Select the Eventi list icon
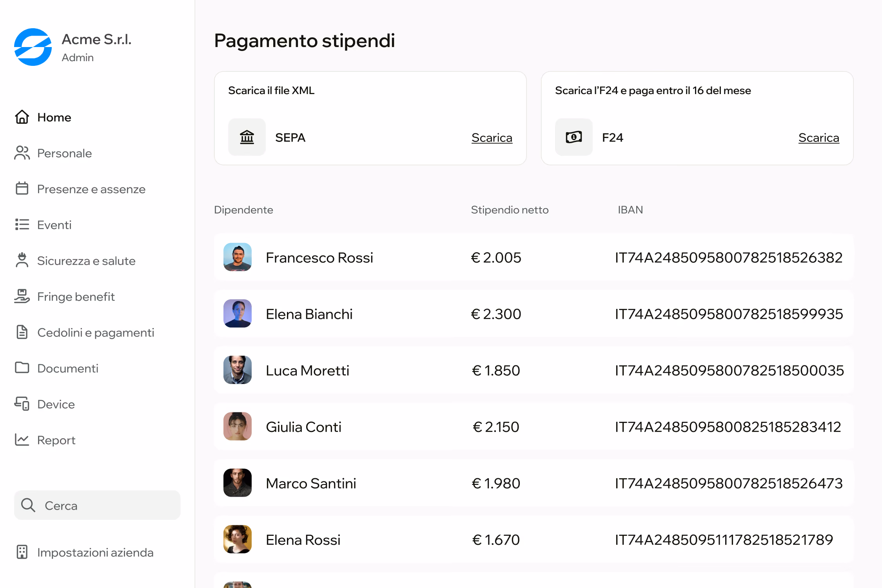Viewport: 882px width, 588px height. 22,225
